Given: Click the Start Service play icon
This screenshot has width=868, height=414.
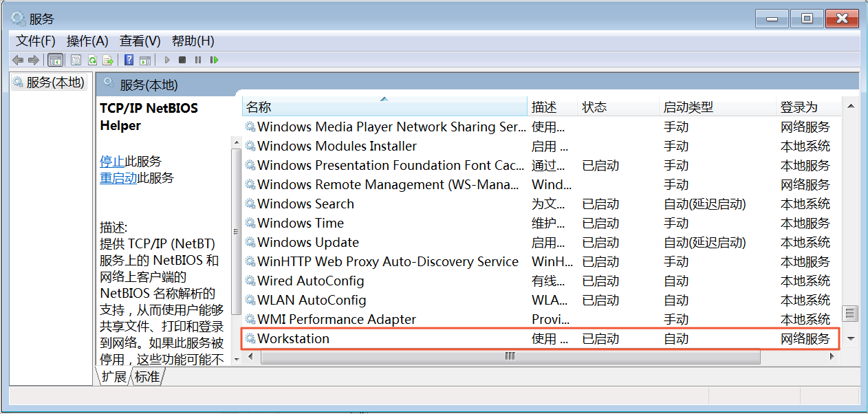Looking at the screenshot, I should pos(166,60).
